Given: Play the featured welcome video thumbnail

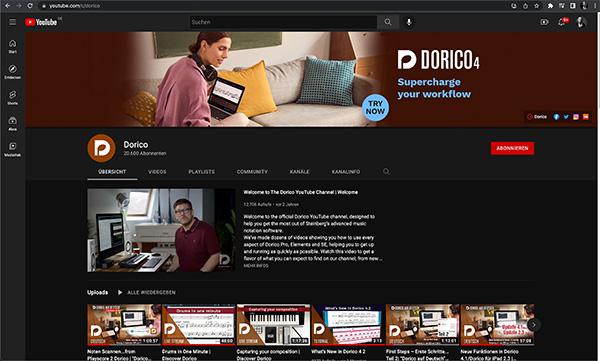Looking at the screenshot, I should (161, 230).
